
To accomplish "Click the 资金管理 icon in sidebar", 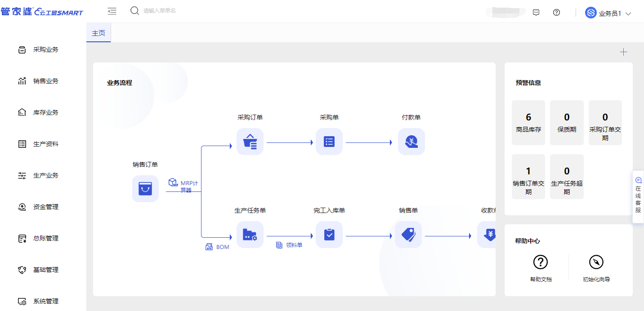I will click(x=22, y=207).
